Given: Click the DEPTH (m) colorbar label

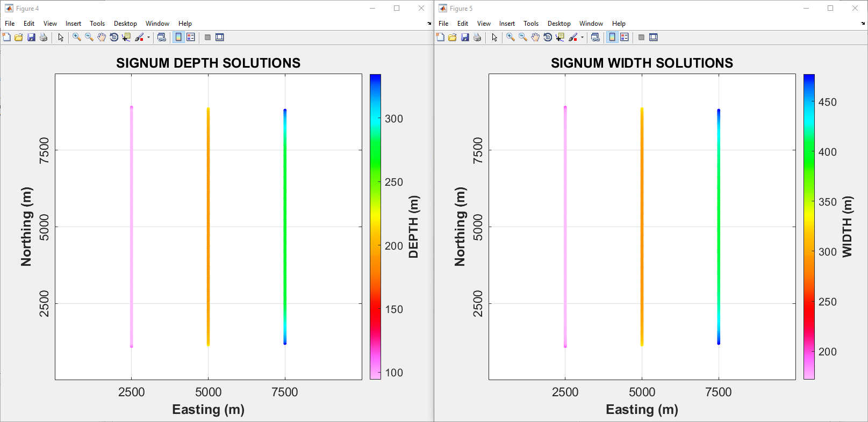Looking at the screenshot, I should (413, 227).
